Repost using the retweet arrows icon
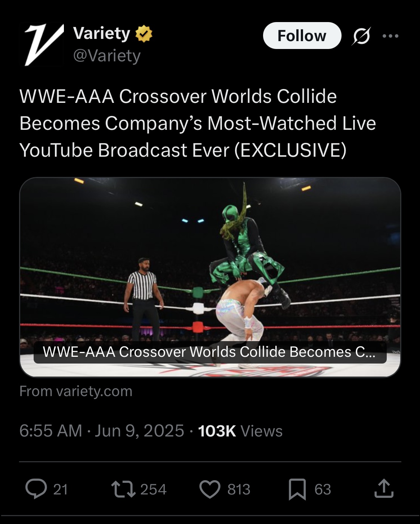The image size is (420, 524). click(x=124, y=489)
